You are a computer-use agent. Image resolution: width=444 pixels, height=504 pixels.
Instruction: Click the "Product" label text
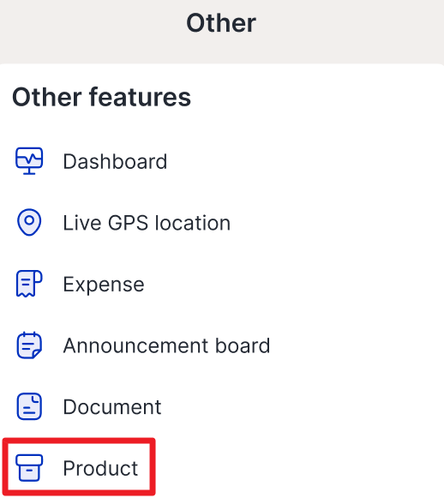tap(100, 468)
